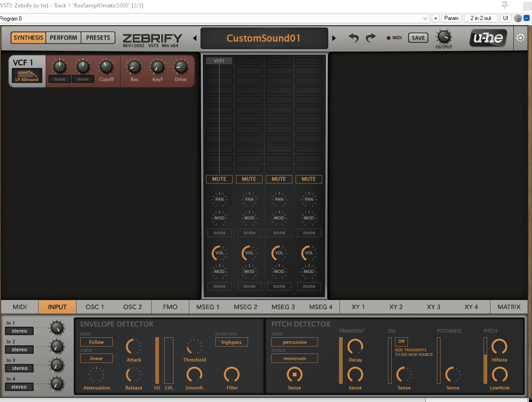
Task: Click the Threshold knob
Action: (x=194, y=347)
